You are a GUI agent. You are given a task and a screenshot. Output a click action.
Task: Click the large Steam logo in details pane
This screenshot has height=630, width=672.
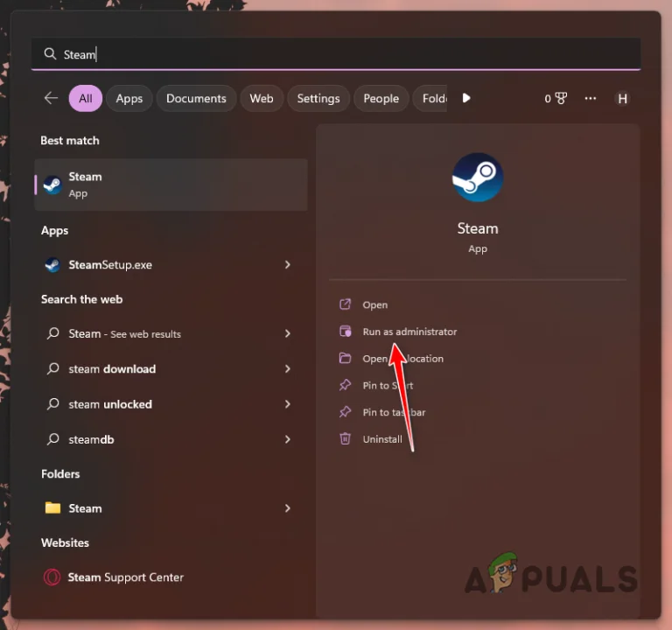click(478, 177)
